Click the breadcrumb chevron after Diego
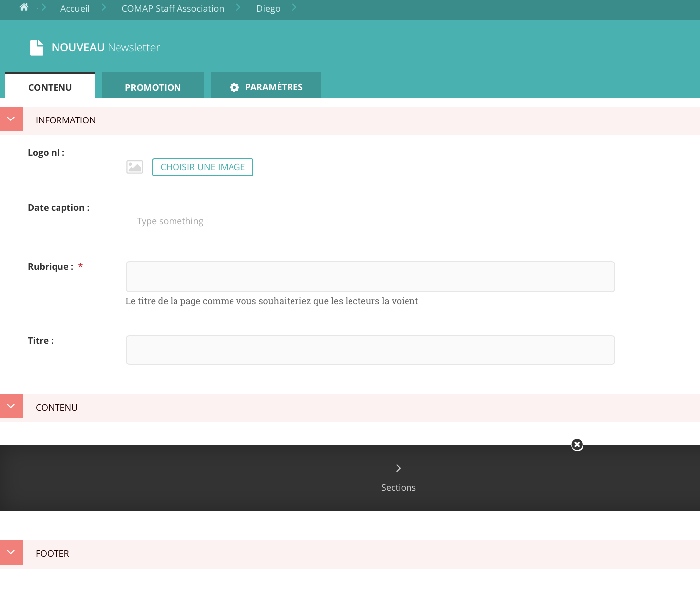This screenshot has width=700, height=594. pos(294,7)
